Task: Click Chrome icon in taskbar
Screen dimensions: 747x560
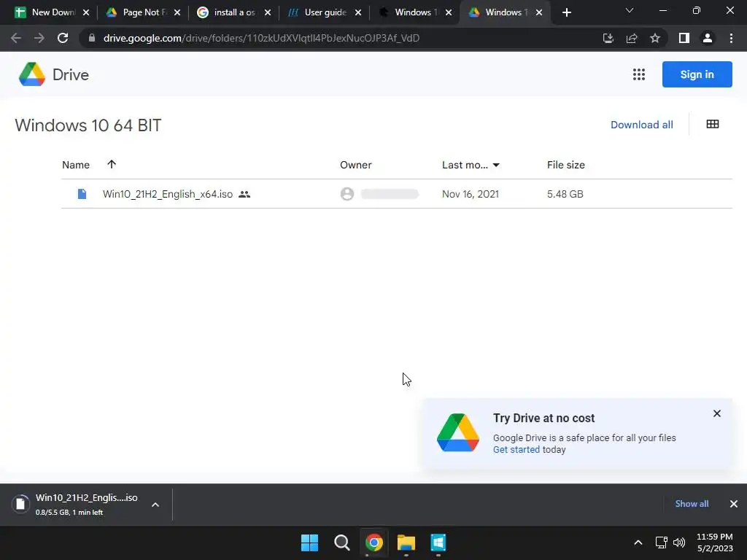Action: tap(374, 542)
